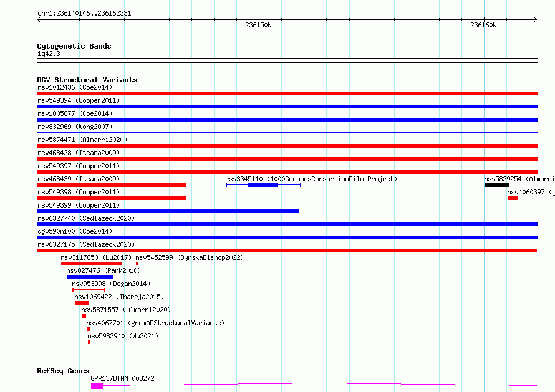Click the left arrow of the ruler

pos(39,20)
